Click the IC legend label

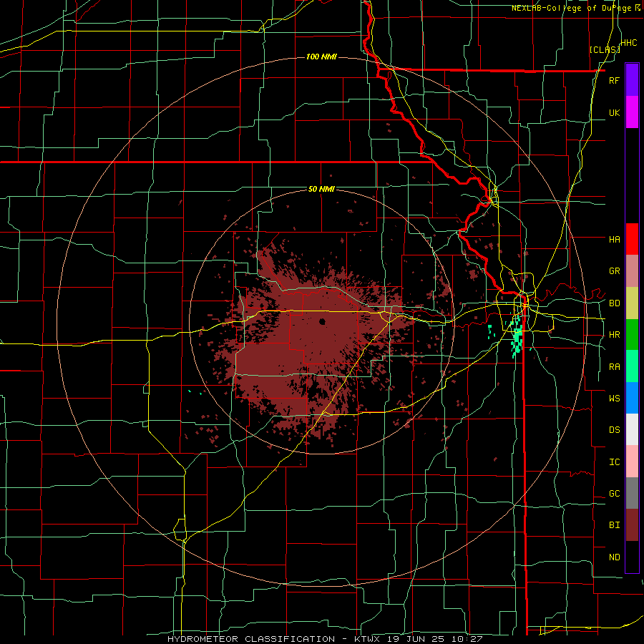614,462
